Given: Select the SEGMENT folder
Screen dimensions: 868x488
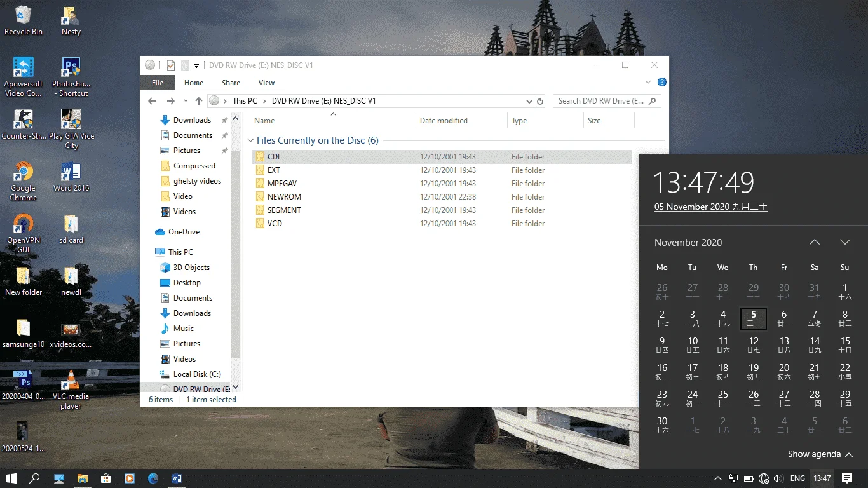Looking at the screenshot, I should [x=442, y=210].
